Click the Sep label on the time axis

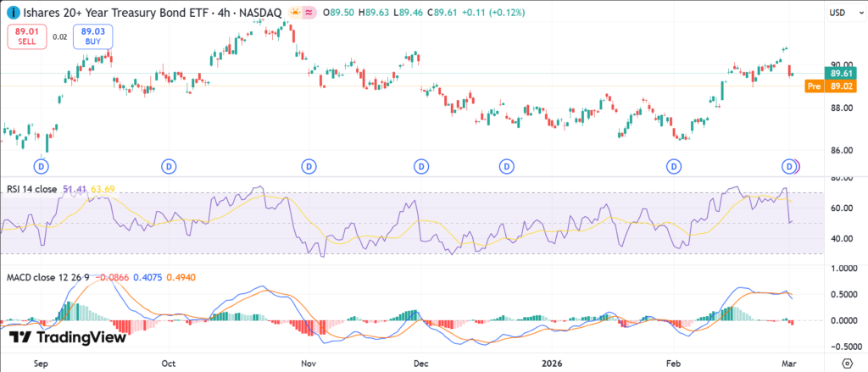coord(42,364)
